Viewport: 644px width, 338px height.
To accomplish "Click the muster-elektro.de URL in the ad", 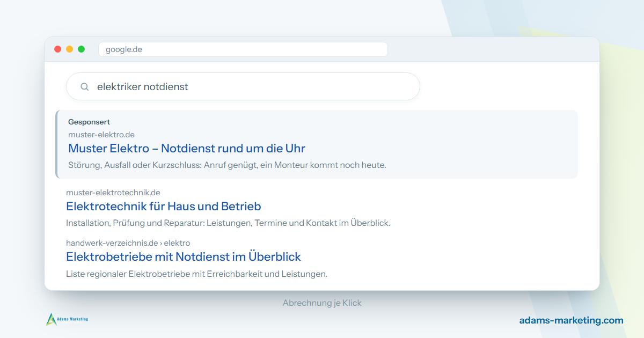I will (x=101, y=135).
